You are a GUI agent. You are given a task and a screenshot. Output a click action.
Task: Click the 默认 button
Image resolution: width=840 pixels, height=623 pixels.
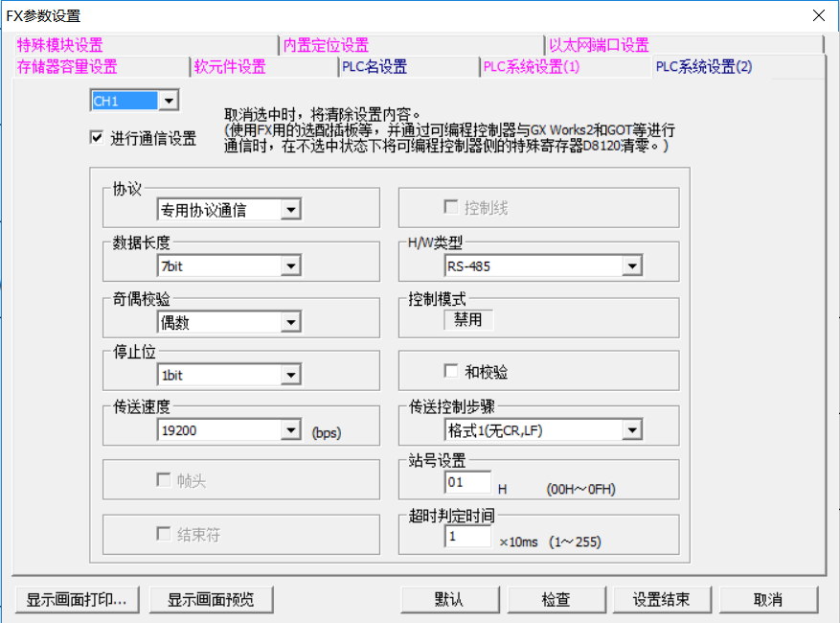tap(448, 600)
